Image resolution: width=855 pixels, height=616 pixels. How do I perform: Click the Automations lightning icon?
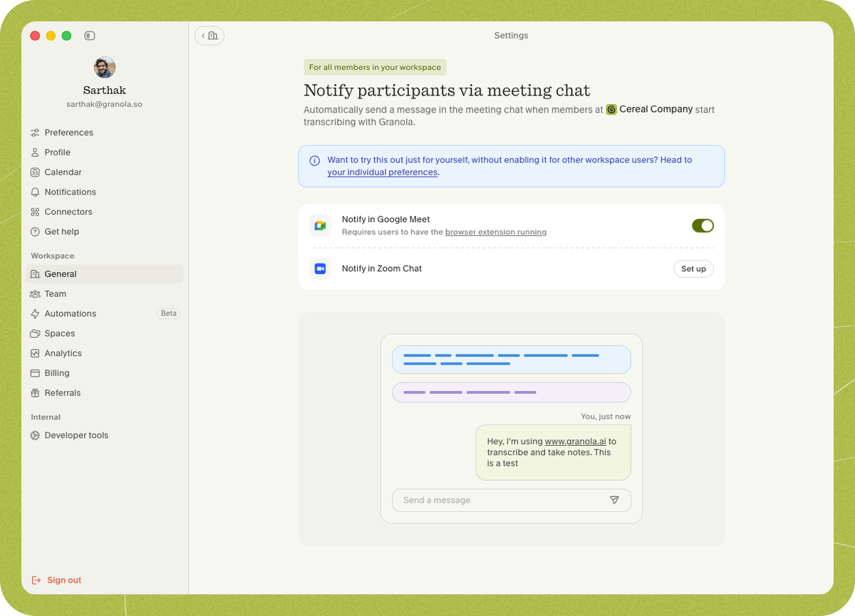(35, 314)
